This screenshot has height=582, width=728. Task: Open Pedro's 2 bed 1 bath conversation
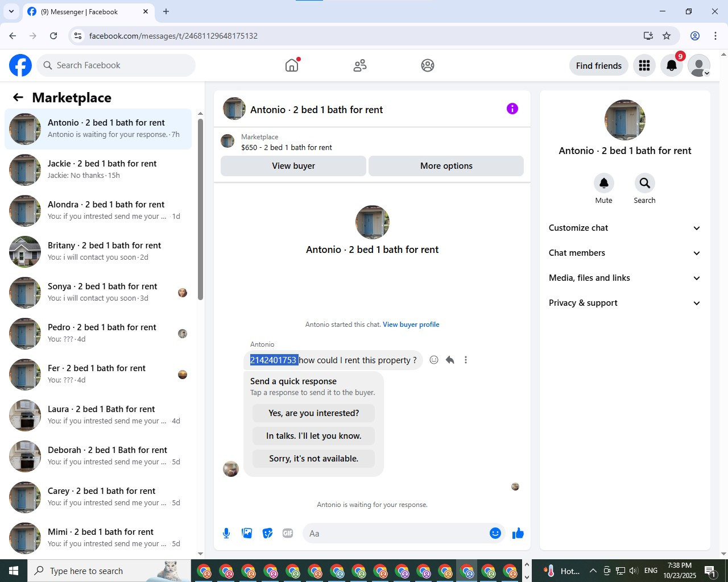(x=98, y=334)
